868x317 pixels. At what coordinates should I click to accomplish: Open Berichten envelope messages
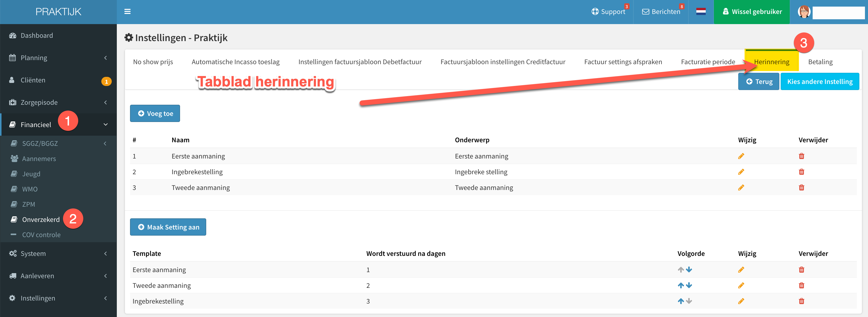(x=661, y=12)
